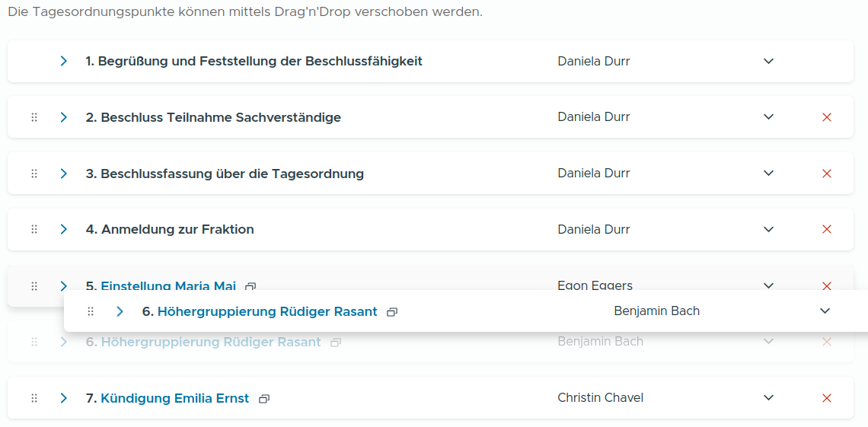
Task: Remove item 2 Beschluss Teilnahme Sachverständige
Action: pyautogui.click(x=827, y=117)
